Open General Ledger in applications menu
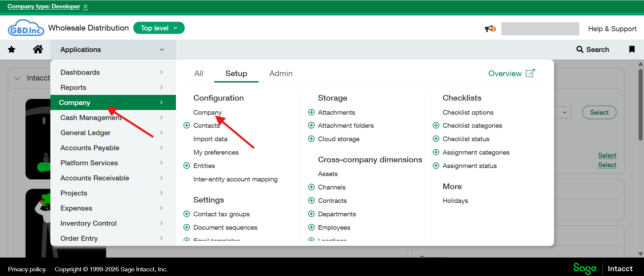The width and height of the screenshot is (644, 276). 86,133
